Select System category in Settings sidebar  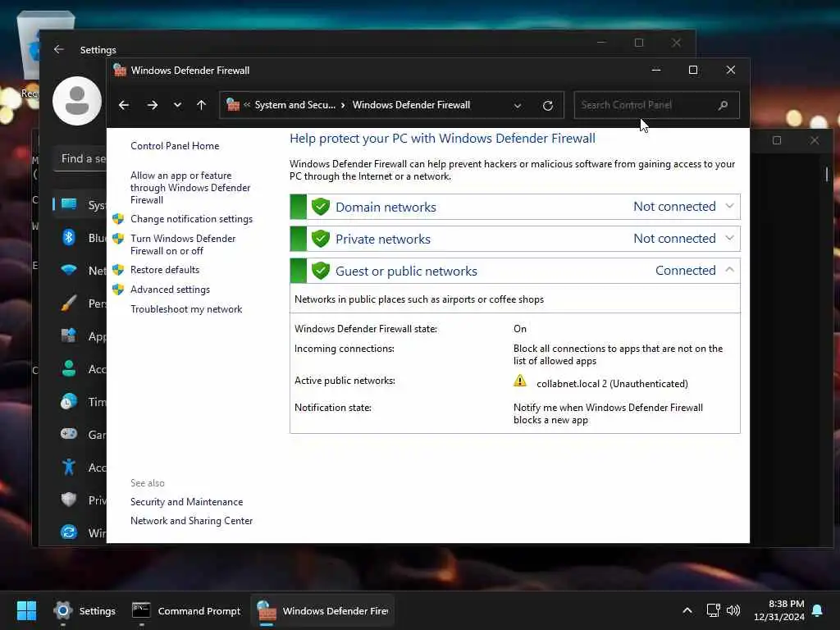click(80, 204)
